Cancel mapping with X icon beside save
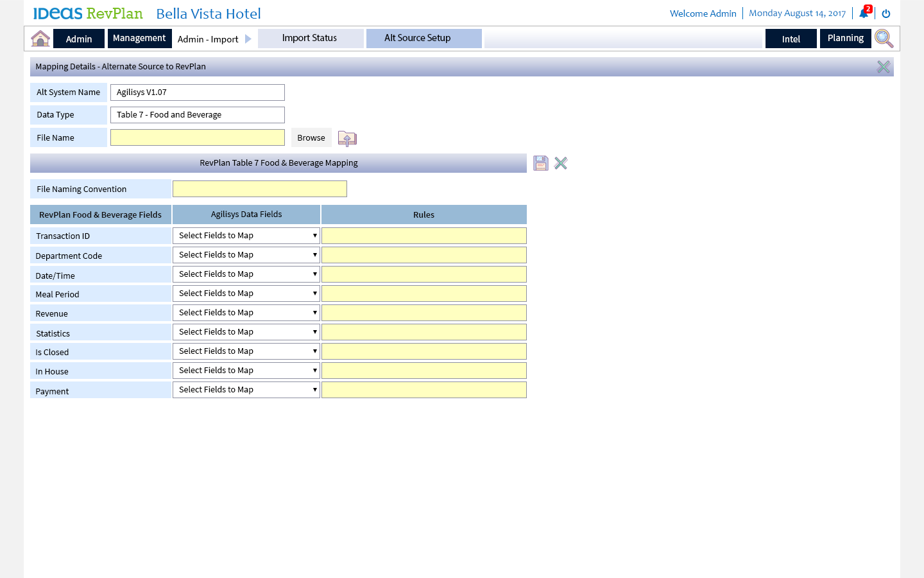The height and width of the screenshot is (578, 924). [x=561, y=163]
